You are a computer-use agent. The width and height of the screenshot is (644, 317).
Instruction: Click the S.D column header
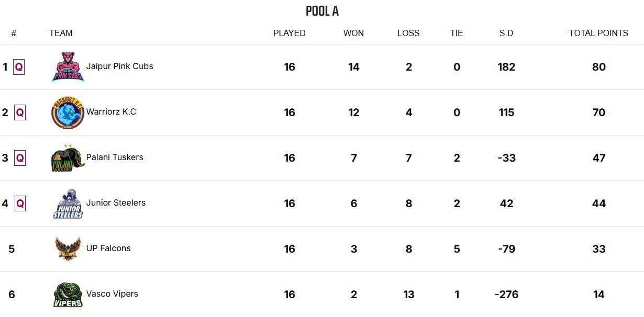pos(506,33)
